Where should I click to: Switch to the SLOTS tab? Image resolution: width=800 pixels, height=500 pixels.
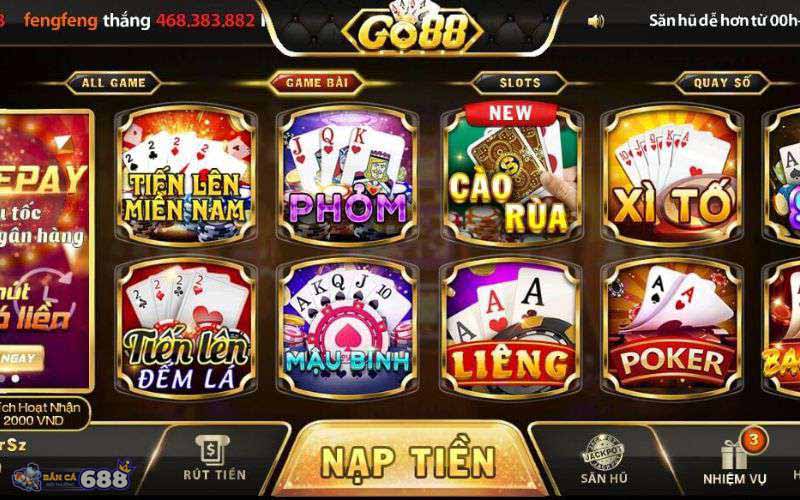(519, 83)
